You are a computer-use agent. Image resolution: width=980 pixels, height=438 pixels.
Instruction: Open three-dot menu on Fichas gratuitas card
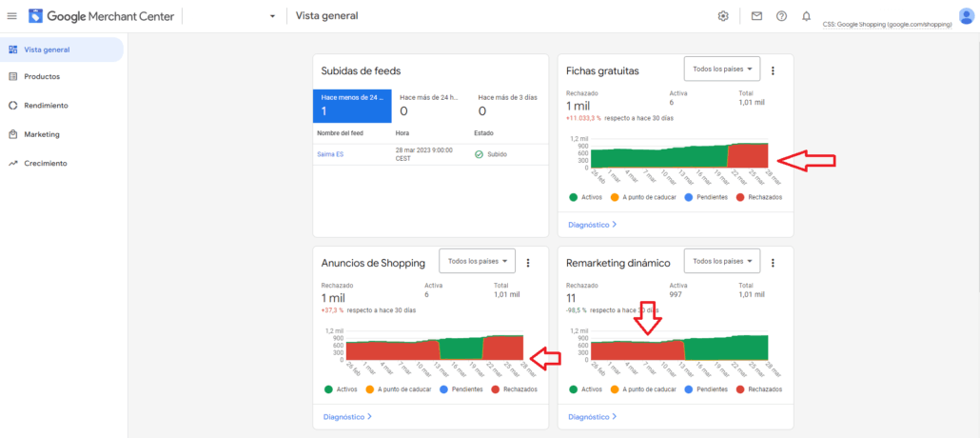click(x=773, y=70)
